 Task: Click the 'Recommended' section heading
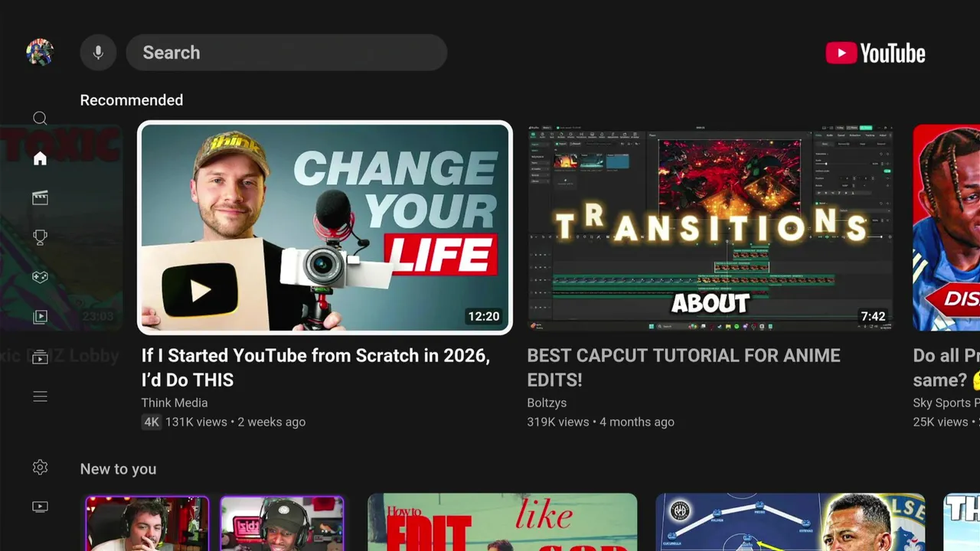pyautogui.click(x=132, y=100)
